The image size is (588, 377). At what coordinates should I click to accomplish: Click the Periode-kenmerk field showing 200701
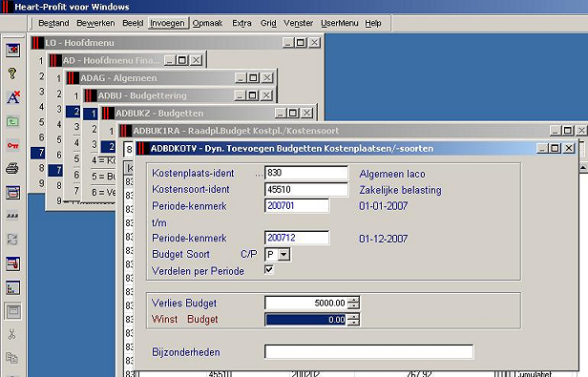coord(297,205)
